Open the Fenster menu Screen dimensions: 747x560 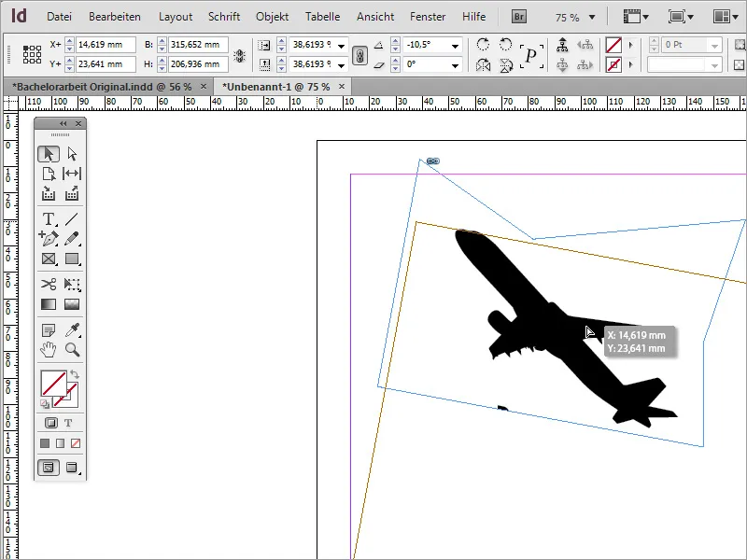coord(428,17)
